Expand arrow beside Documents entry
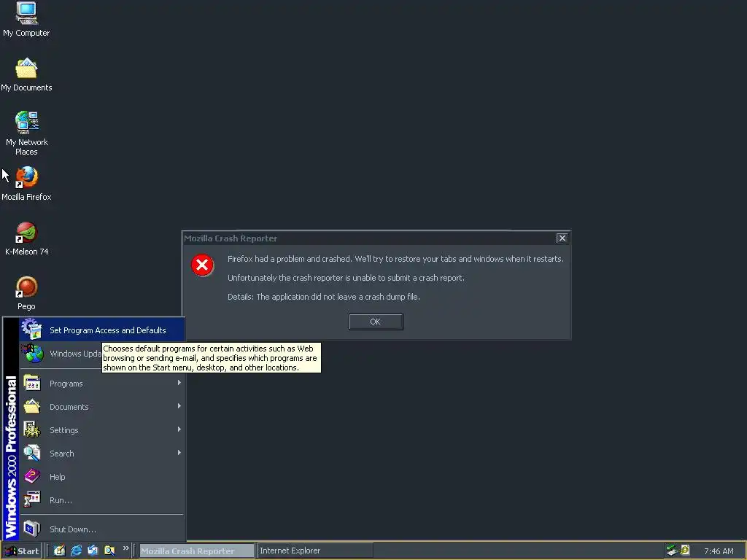This screenshot has height=560, width=747. 179,406
